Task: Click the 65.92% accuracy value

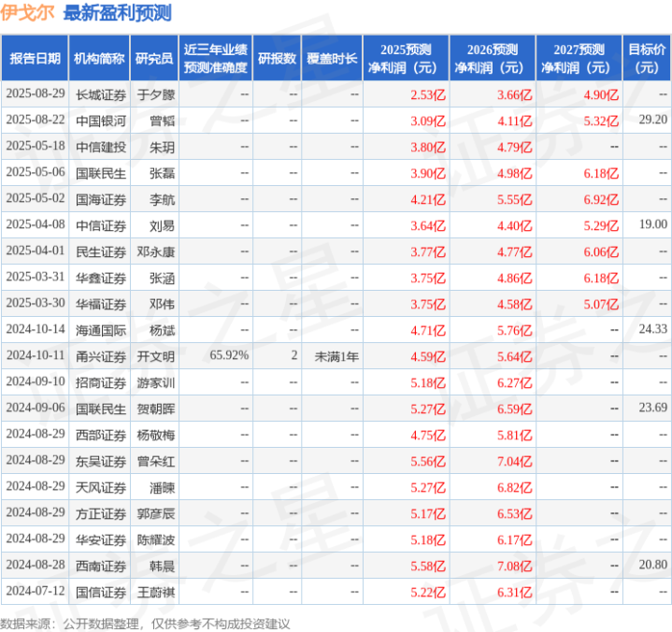Action: click(x=229, y=355)
